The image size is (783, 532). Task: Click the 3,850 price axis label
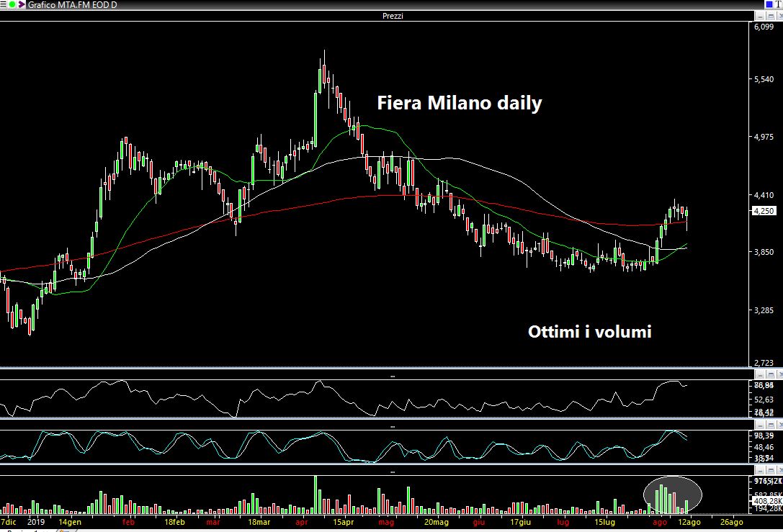(764, 252)
